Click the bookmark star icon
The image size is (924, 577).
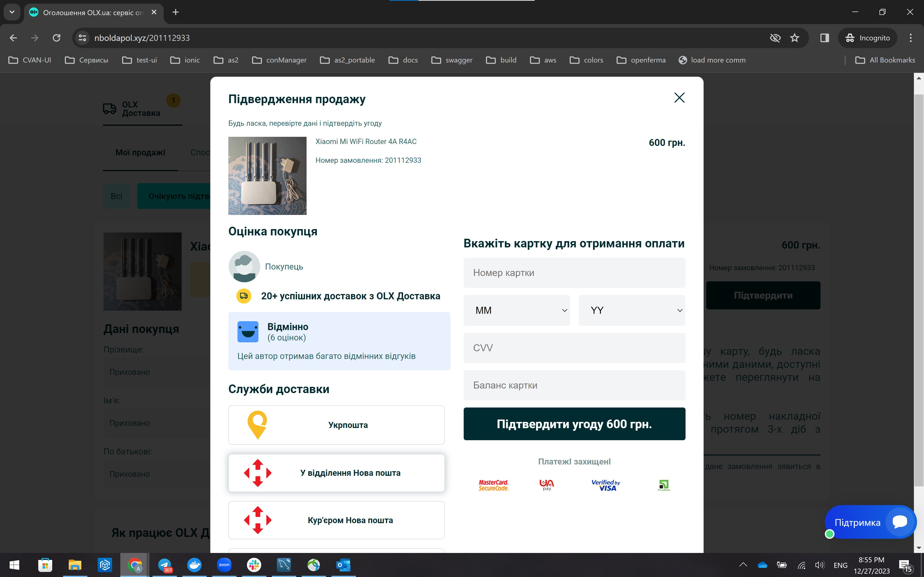[795, 38]
